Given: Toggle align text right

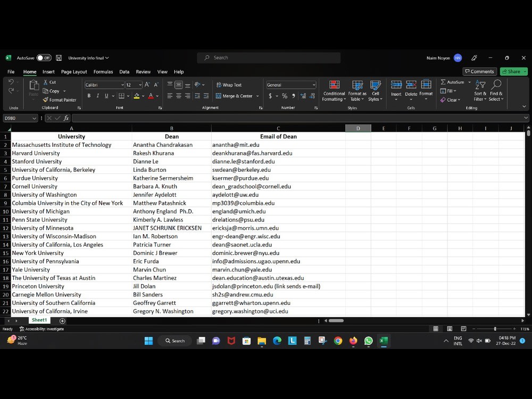Looking at the screenshot, I should pyautogui.click(x=188, y=96).
